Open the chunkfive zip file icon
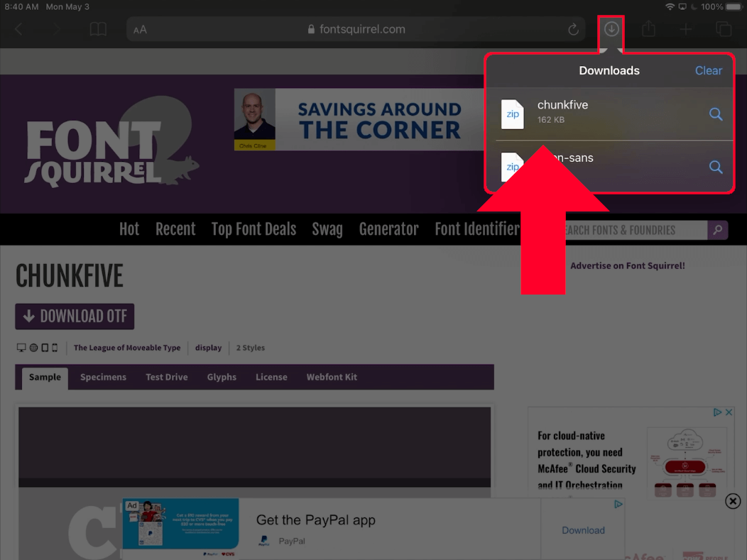The width and height of the screenshot is (747, 560). click(513, 114)
